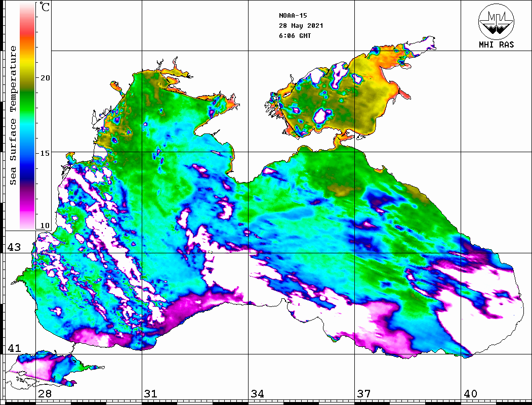Click the "28 May 2021" date text
The height and width of the screenshot is (405, 532).
(301, 26)
